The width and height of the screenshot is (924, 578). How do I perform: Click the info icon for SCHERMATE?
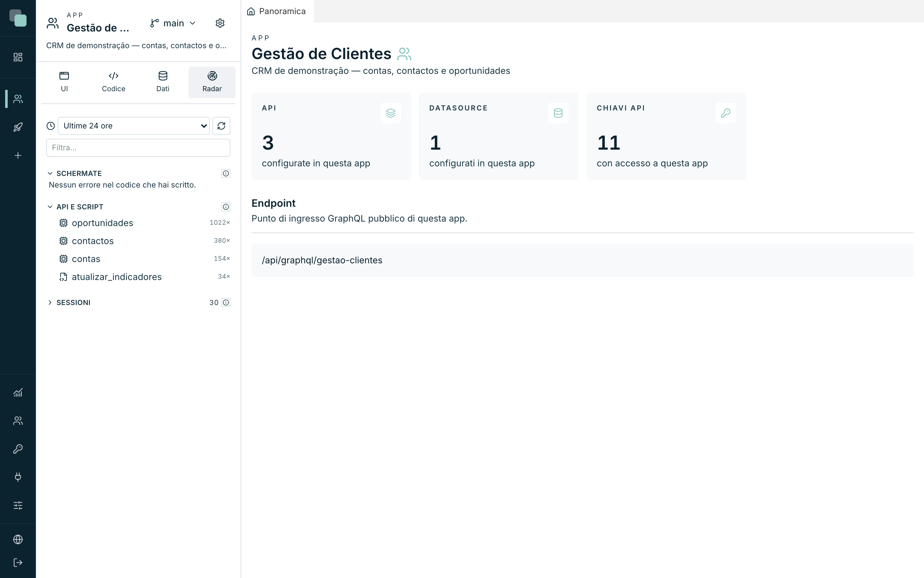click(x=226, y=173)
